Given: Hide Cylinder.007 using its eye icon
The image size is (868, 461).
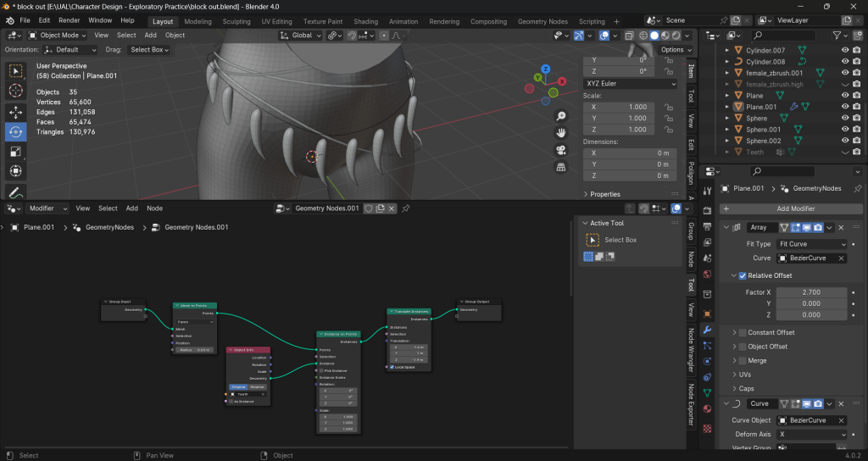Looking at the screenshot, I should point(845,50).
